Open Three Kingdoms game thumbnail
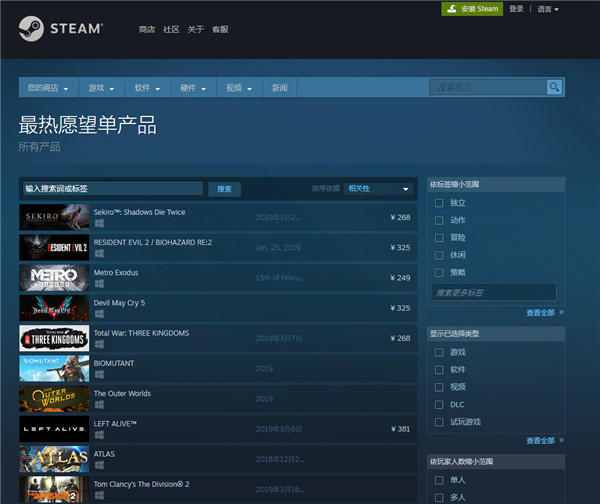Screen dimensions: 600x504 tap(54, 338)
